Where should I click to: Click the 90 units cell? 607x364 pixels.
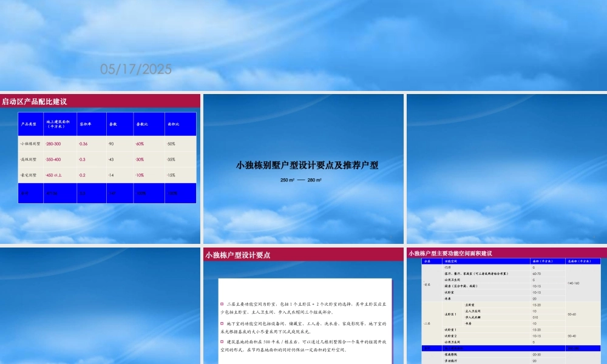120,144
